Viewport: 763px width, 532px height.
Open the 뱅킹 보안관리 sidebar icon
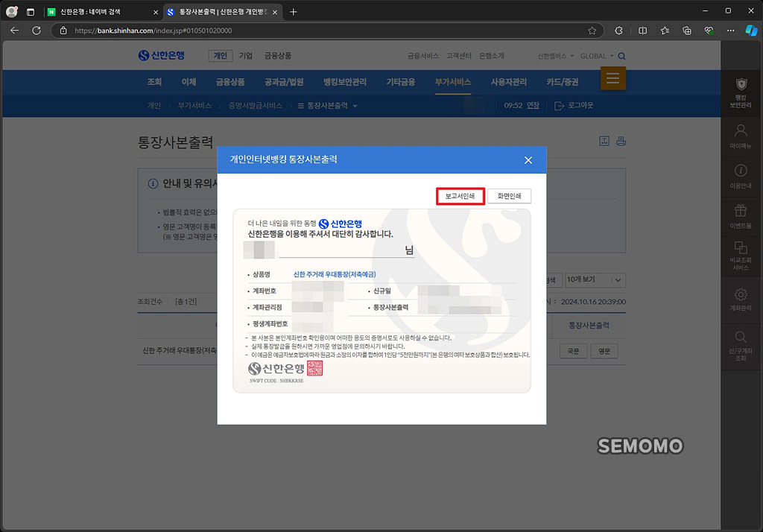[741, 92]
